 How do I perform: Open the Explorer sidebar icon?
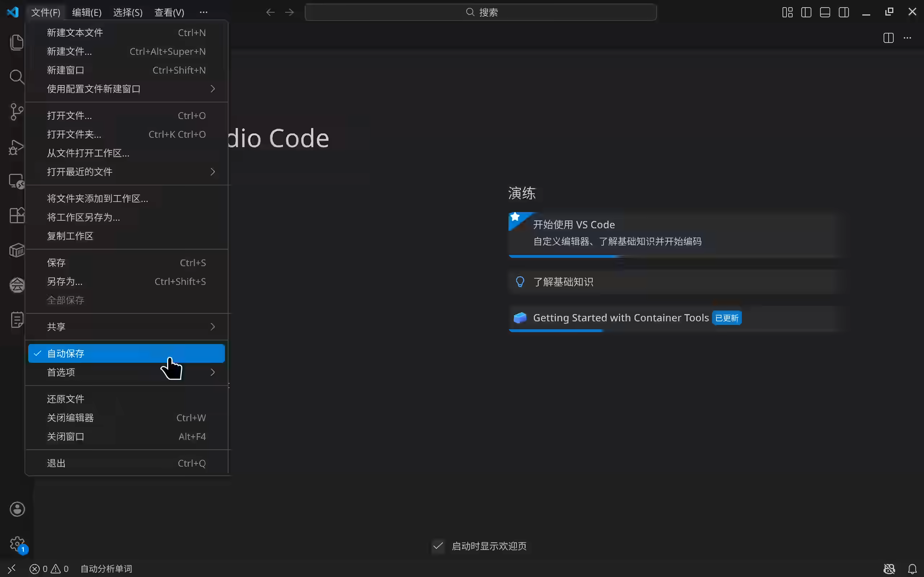click(x=17, y=42)
